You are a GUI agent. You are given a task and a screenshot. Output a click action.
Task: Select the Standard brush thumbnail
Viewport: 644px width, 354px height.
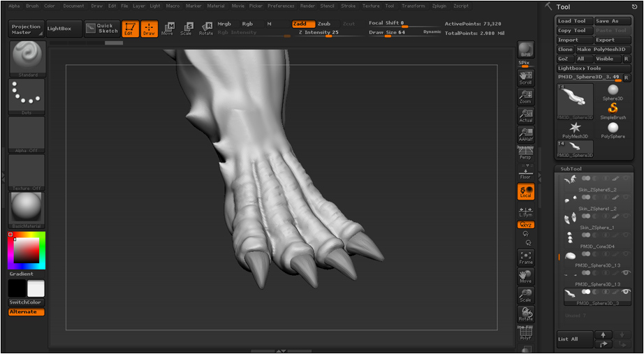(27, 59)
